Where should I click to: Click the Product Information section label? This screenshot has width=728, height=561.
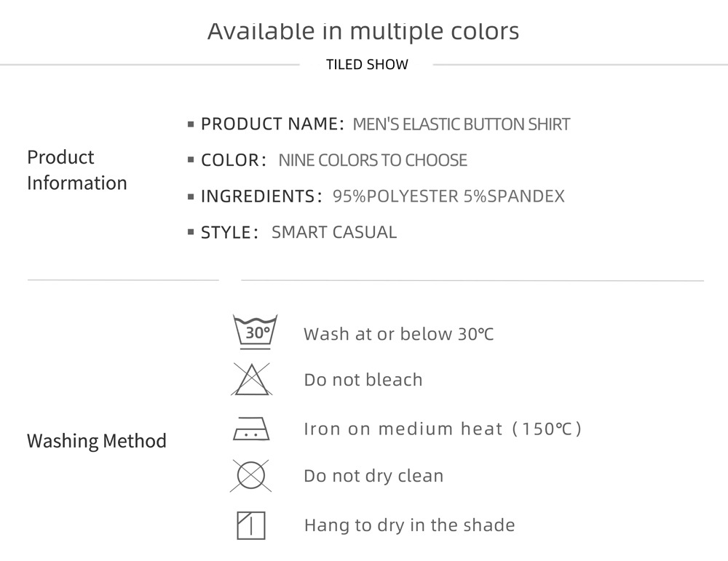(76, 170)
